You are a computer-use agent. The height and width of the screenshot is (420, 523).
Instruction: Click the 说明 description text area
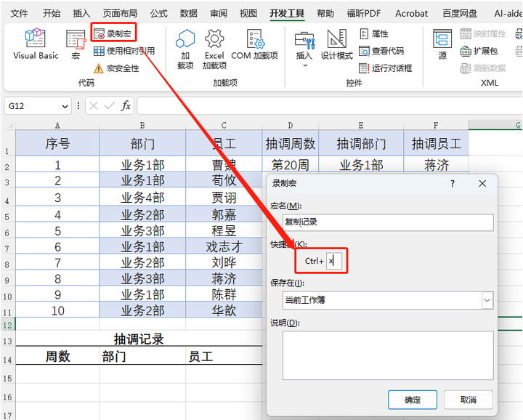[x=388, y=355]
